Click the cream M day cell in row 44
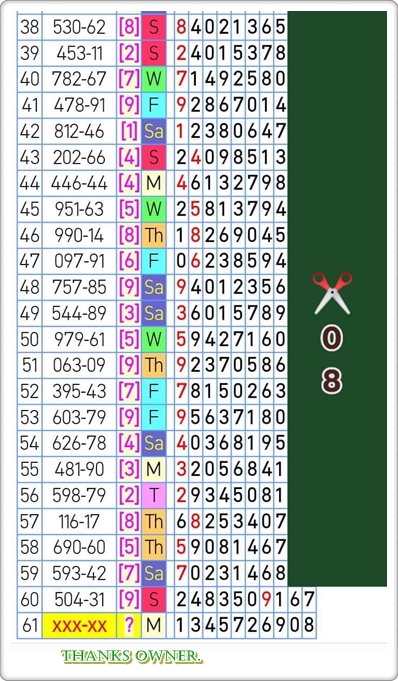398x681 pixels. tap(154, 184)
